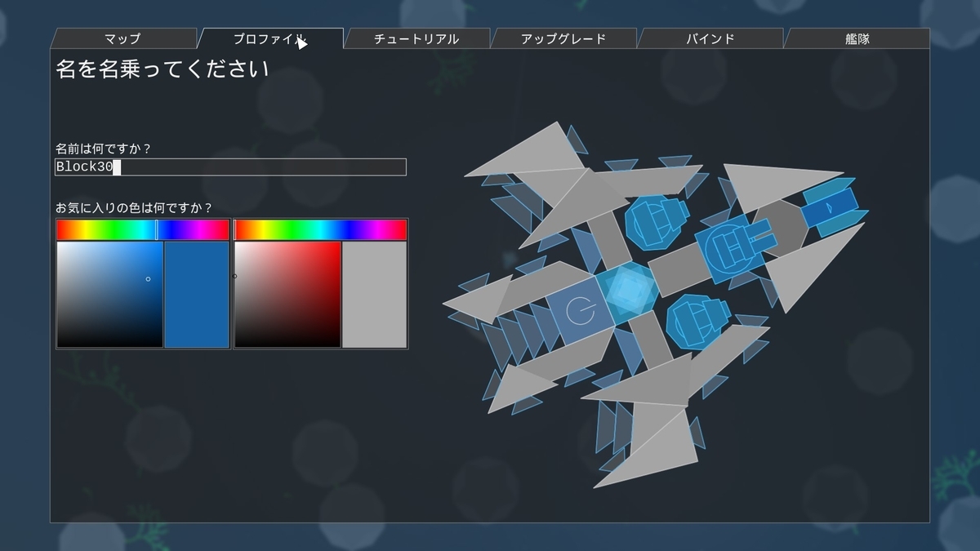Click the blue color preview swatch

(x=195, y=294)
